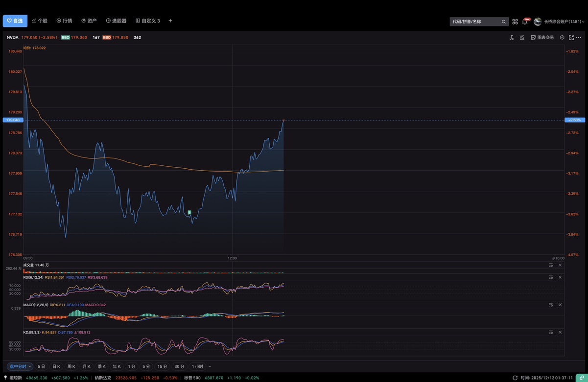Remove the KDJ indicator panel
Screen dimensions: 588x382
click(x=560, y=332)
